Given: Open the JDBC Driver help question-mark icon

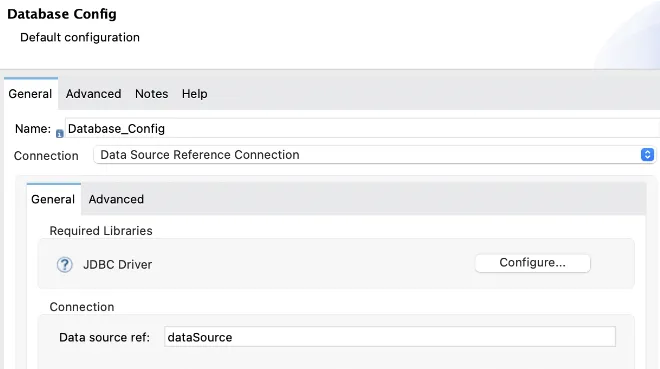Looking at the screenshot, I should coord(64,265).
